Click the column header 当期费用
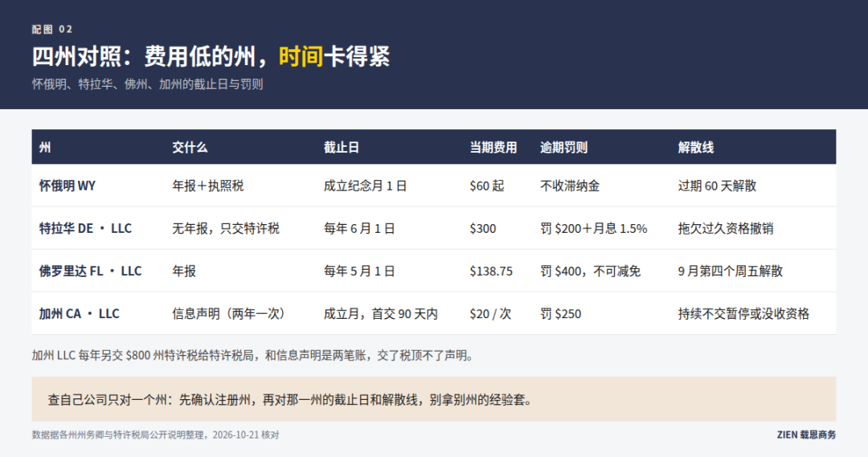Viewport: 868px width, 457px height. tap(493, 147)
